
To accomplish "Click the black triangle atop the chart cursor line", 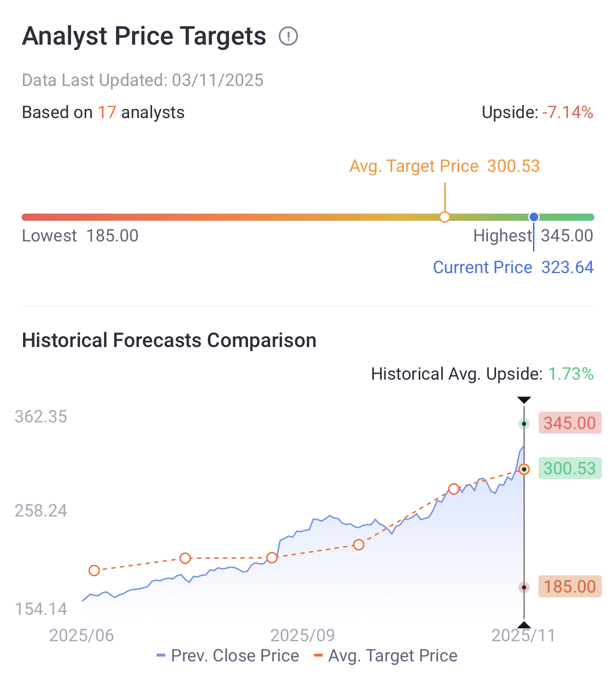I will [x=524, y=400].
